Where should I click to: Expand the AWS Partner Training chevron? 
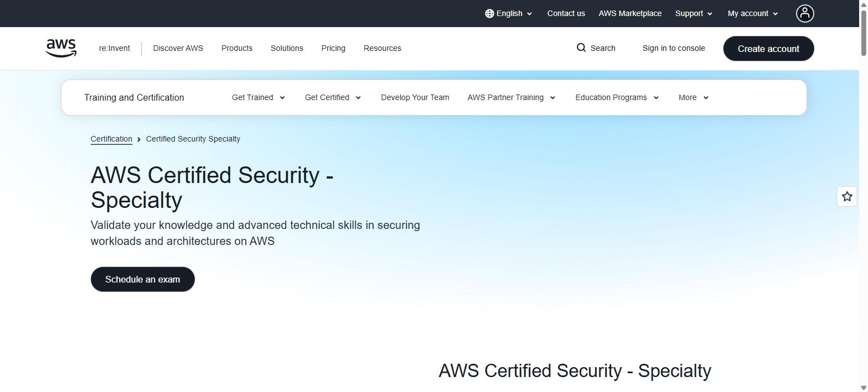(552, 98)
